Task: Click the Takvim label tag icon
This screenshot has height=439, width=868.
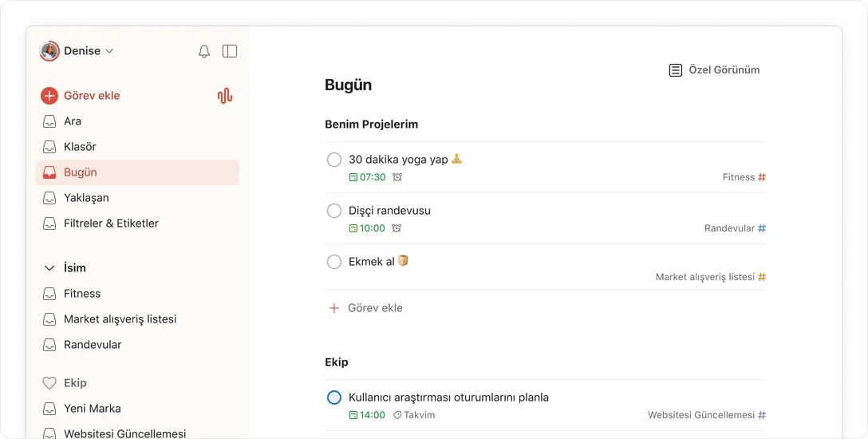Action: click(397, 415)
